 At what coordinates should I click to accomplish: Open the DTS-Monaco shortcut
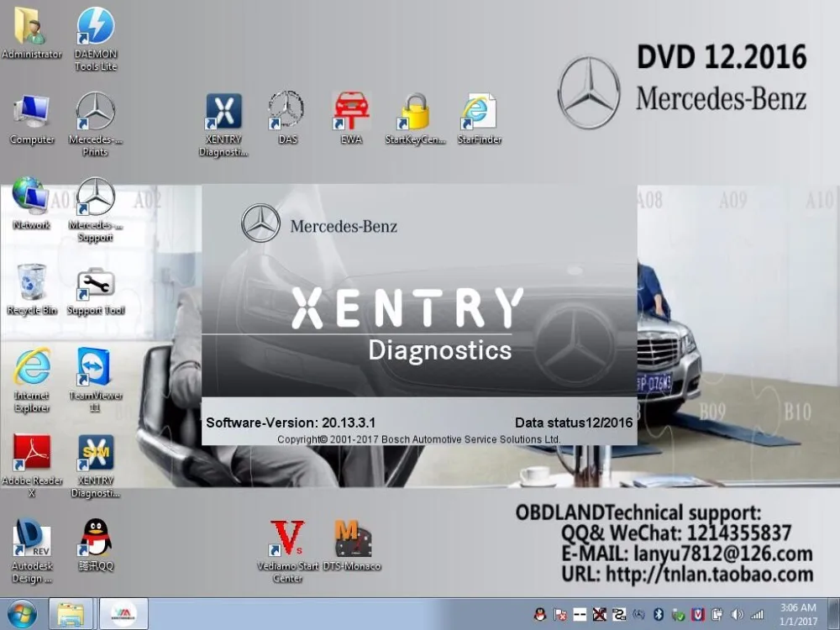coord(352,545)
